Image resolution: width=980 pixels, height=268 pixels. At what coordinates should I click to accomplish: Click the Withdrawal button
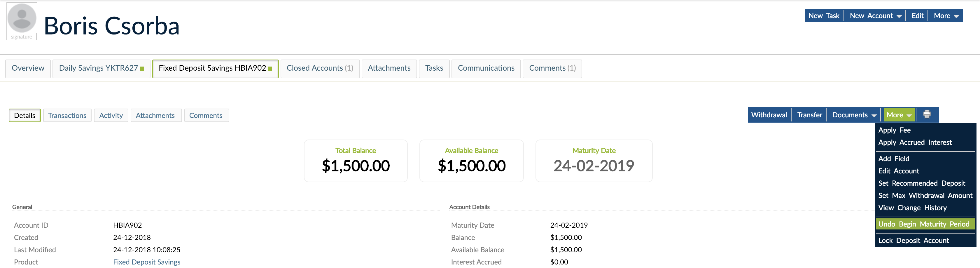(x=769, y=114)
